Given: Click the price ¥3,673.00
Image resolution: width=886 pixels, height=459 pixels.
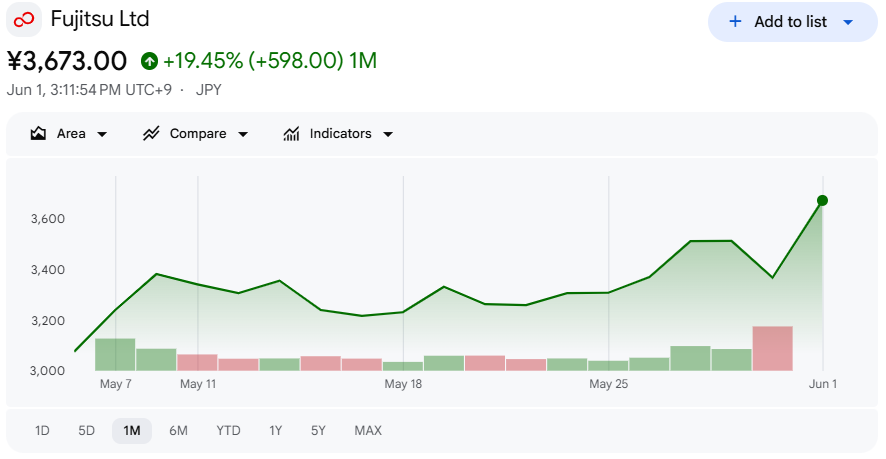Looking at the screenshot, I should pos(67,61).
